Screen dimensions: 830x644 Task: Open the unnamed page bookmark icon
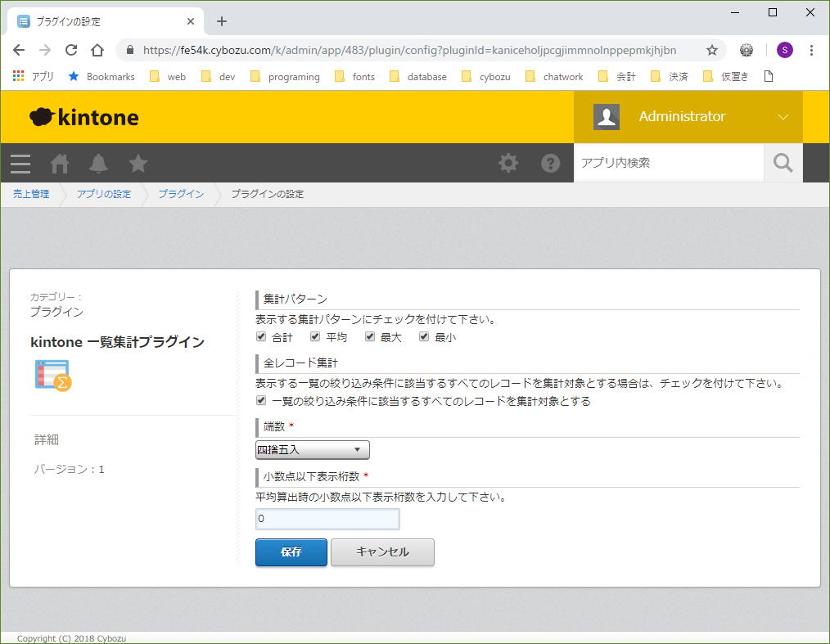pos(769,76)
